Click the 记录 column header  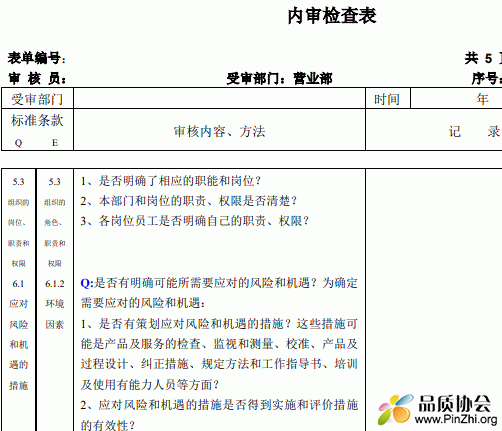click(475, 131)
